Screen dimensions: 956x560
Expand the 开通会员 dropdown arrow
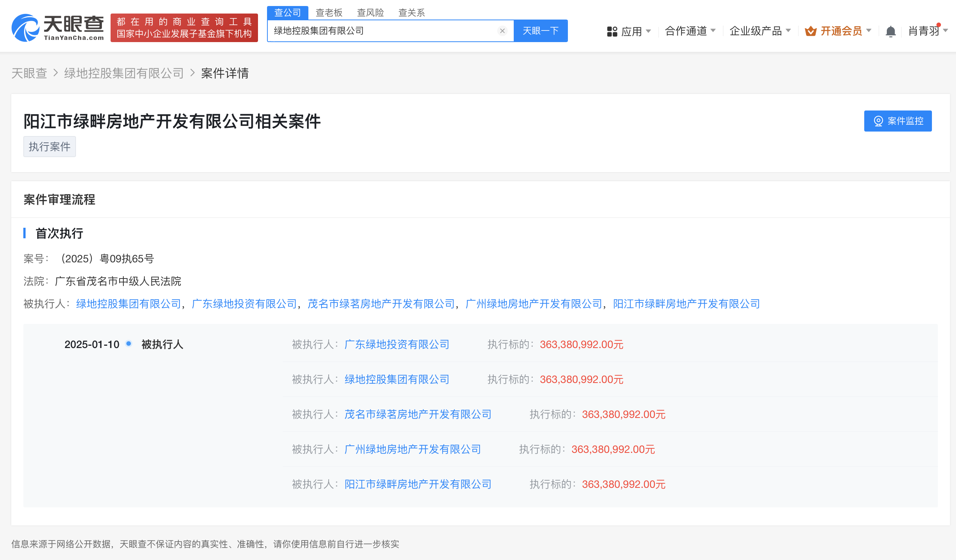[x=869, y=30]
